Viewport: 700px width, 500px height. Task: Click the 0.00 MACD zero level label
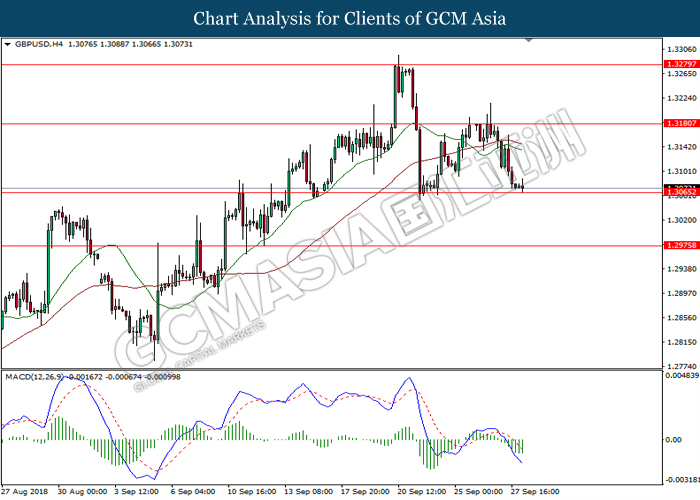(674, 440)
